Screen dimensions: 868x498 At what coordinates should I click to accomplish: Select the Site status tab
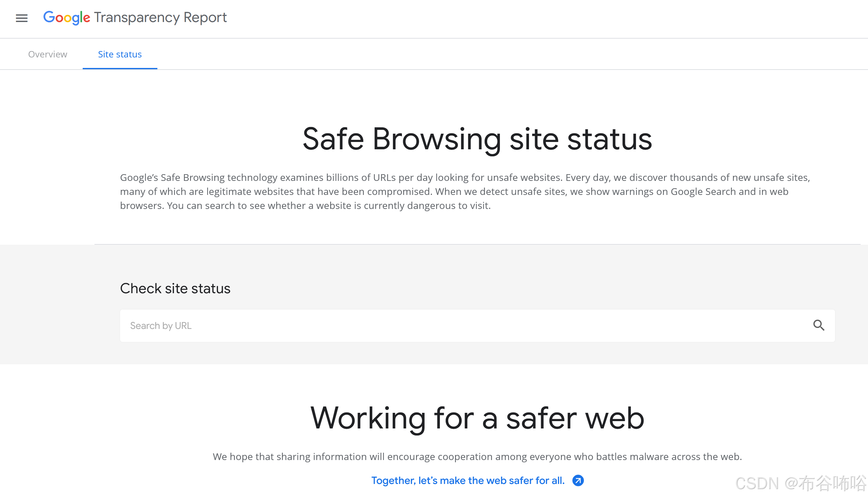tap(120, 54)
